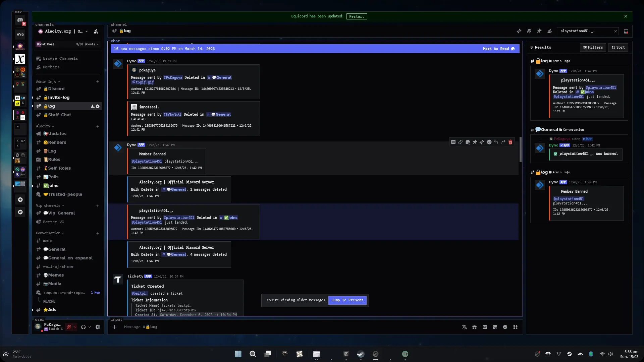Screen dimensions: 644x362
Task: Toggle notification settings in channel header
Action: click(529, 31)
